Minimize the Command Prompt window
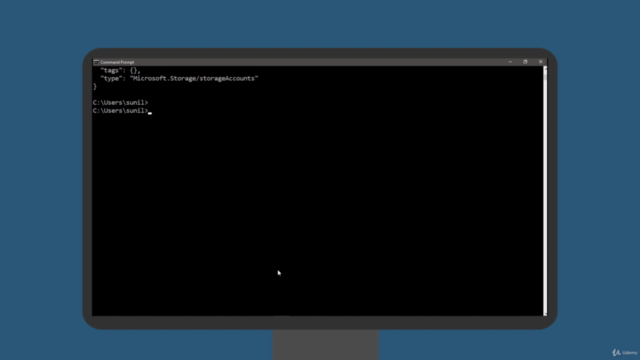 [510, 62]
